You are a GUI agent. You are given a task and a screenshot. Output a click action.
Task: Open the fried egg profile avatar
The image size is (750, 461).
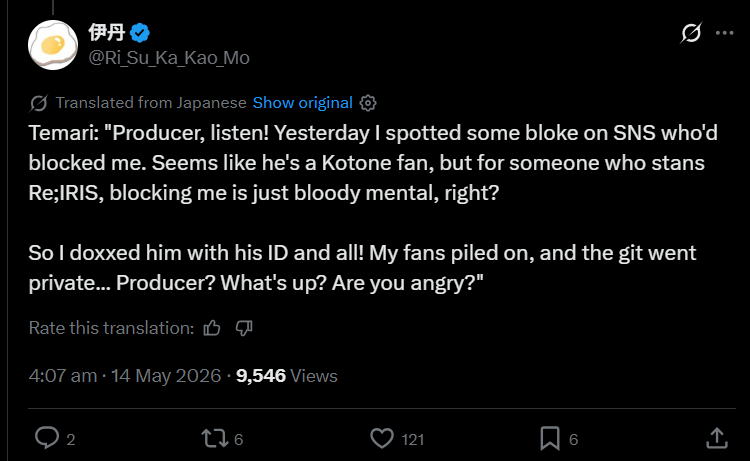pyautogui.click(x=53, y=45)
